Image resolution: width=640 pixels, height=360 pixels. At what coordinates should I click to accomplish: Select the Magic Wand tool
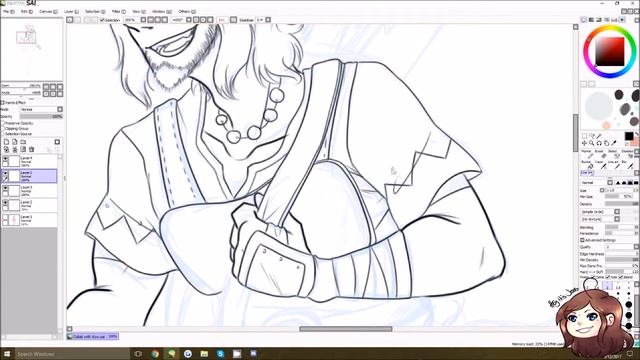click(x=599, y=136)
